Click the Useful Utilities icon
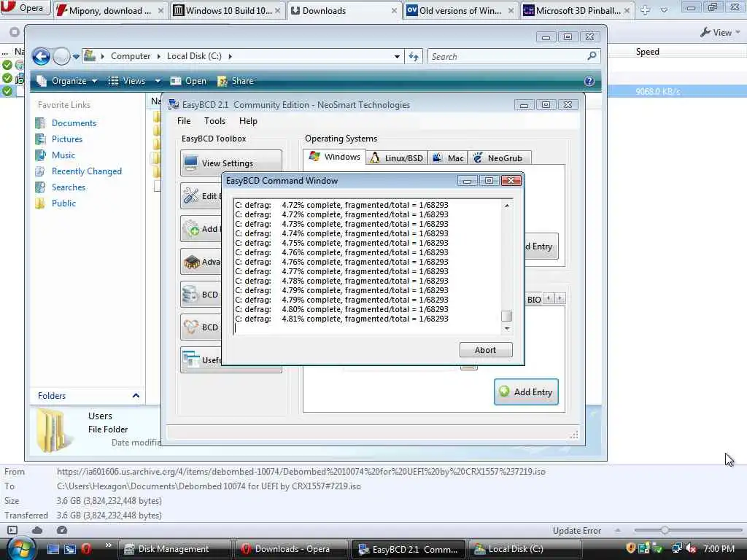 [x=191, y=359]
